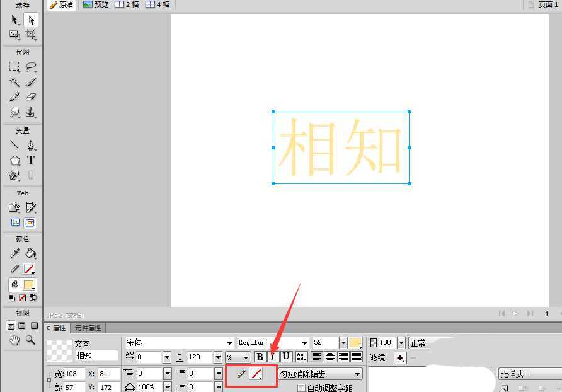Open the 元件属性 properties tab
Screen dimensions: 562x392
[x=88, y=327]
